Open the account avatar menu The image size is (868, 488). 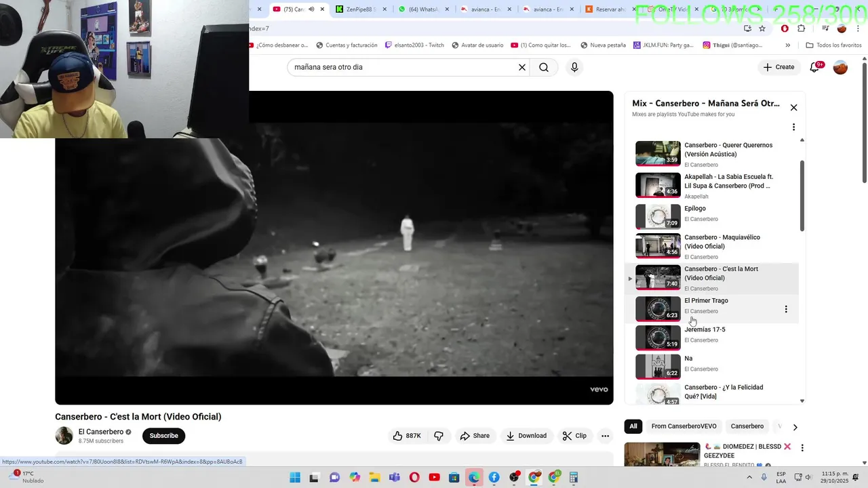click(840, 67)
